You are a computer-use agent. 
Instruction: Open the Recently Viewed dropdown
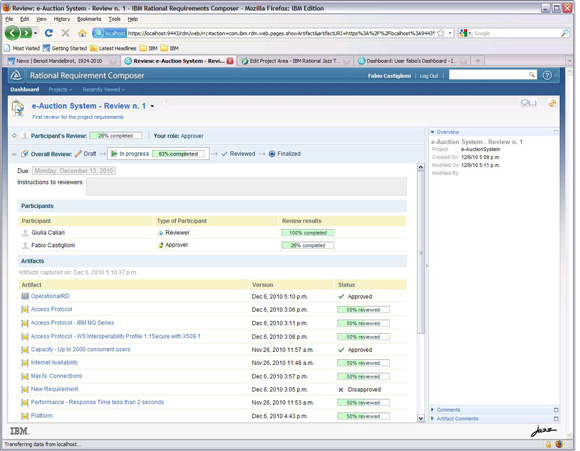coord(104,90)
